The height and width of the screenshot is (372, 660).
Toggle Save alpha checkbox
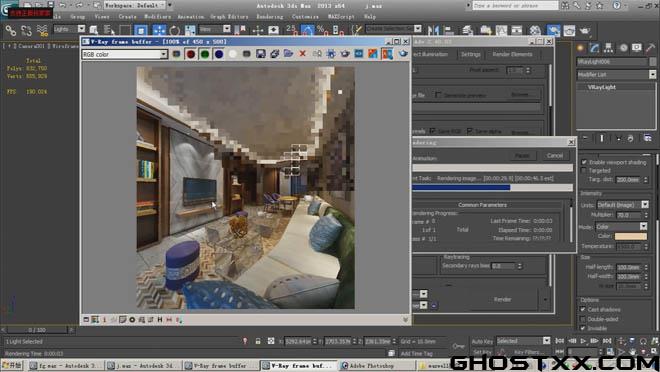(x=469, y=131)
